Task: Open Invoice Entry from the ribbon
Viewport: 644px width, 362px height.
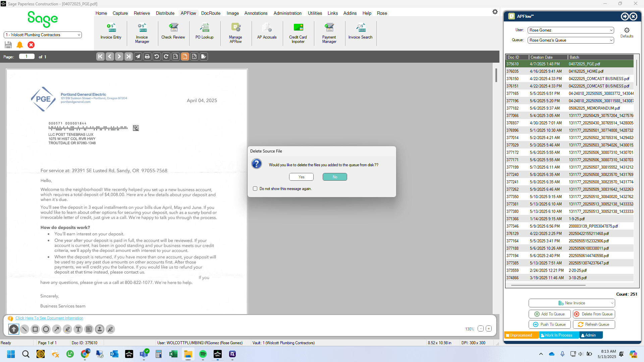Action: [111, 32]
